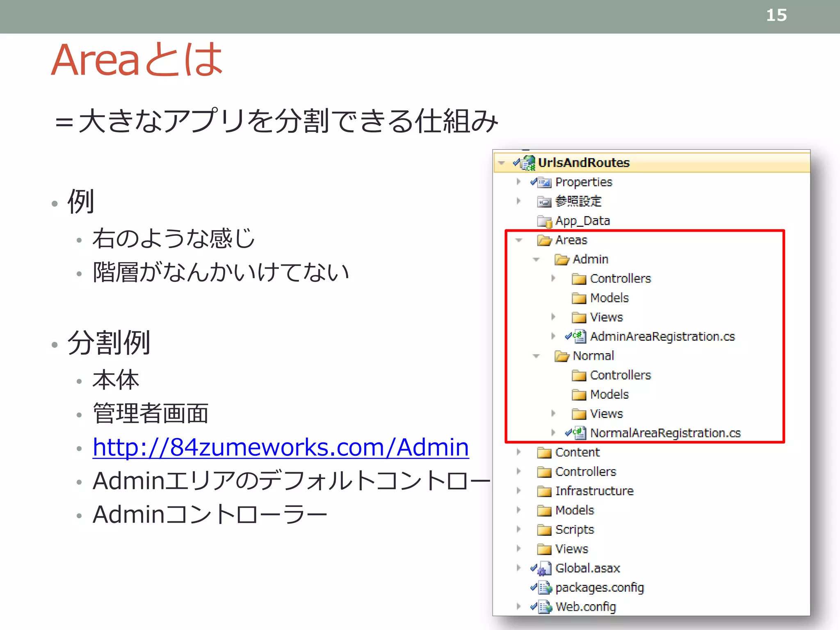The image size is (840, 630).
Task: Click the NormalAreaRegistration.cs file icon
Action: pos(579,433)
